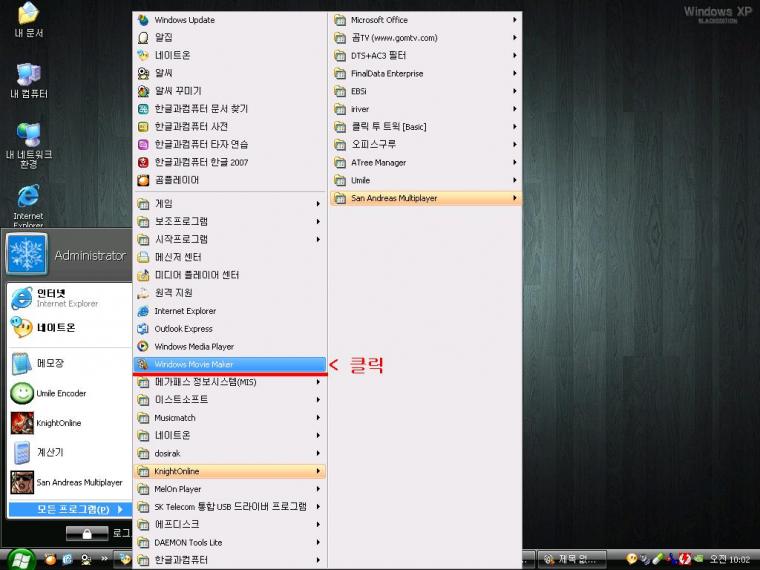Click the log off lock button
760x570 pixels.
[x=87, y=534]
